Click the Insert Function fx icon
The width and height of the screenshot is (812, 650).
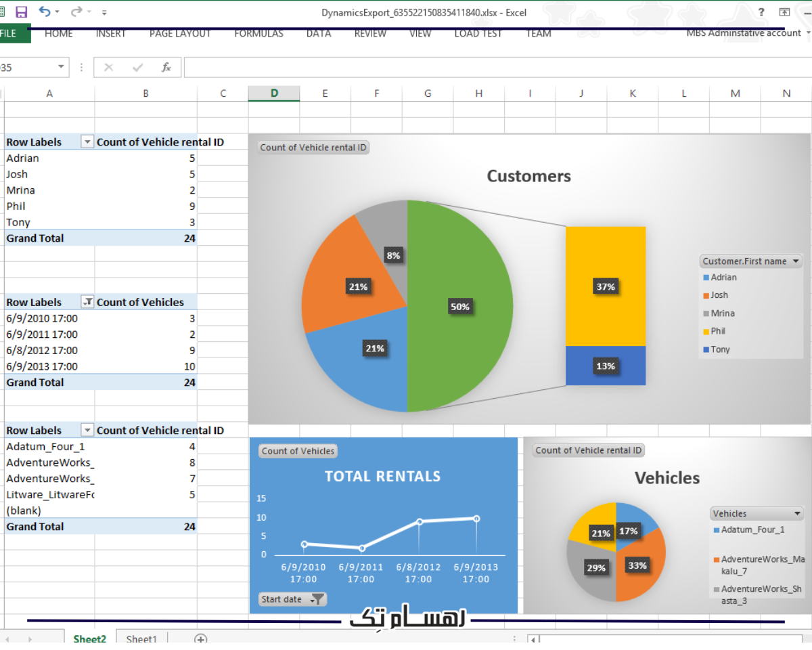pos(166,67)
